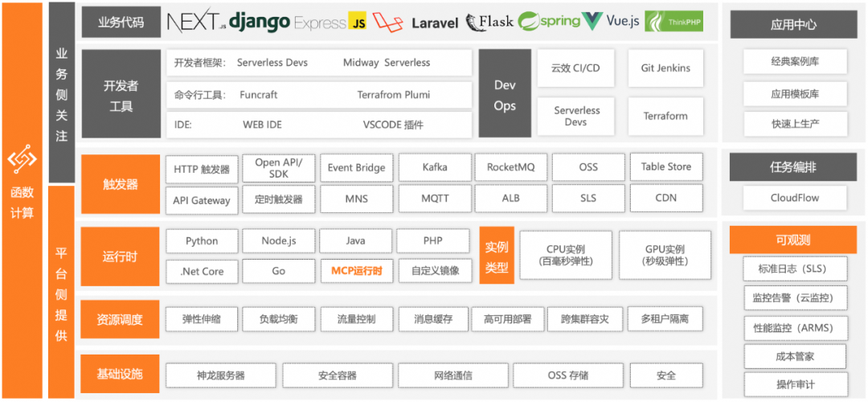Click the 负载均衡 box
This screenshot has width=868, height=402.
point(279,319)
